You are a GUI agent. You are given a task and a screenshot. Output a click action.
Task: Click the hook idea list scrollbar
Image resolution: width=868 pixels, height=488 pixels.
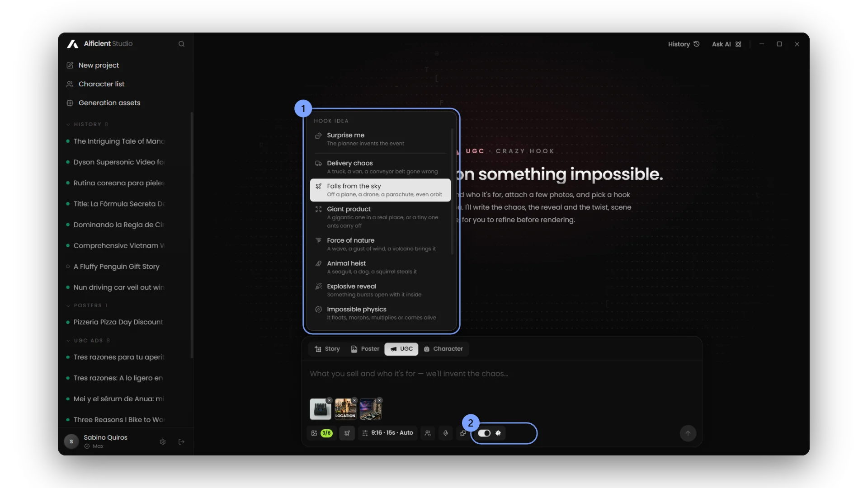point(452,192)
